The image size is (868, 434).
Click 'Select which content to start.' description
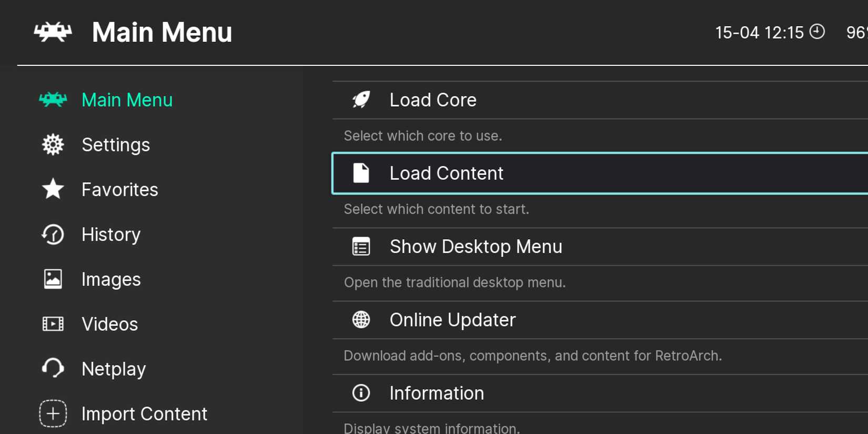click(x=436, y=209)
